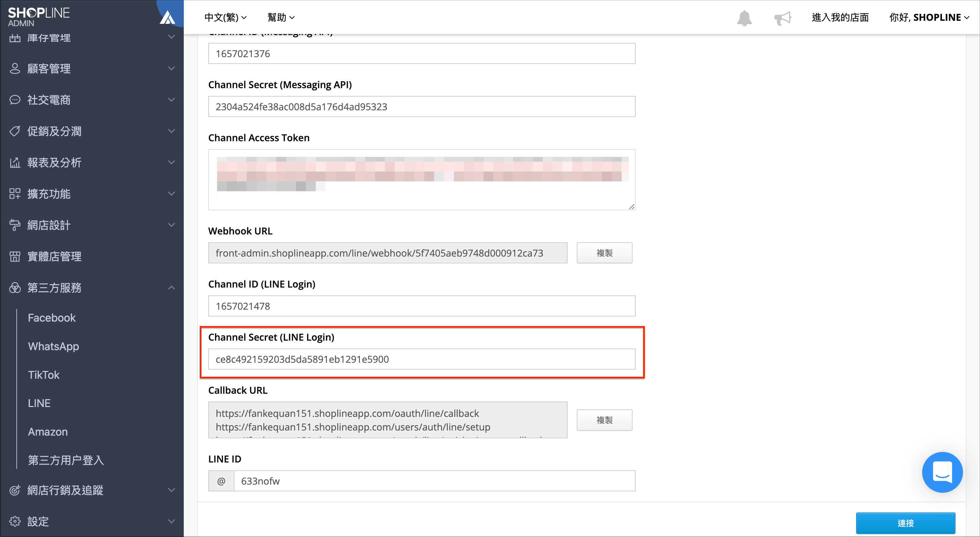
Task: Click the physical store management icon
Action: pyautogui.click(x=15, y=257)
